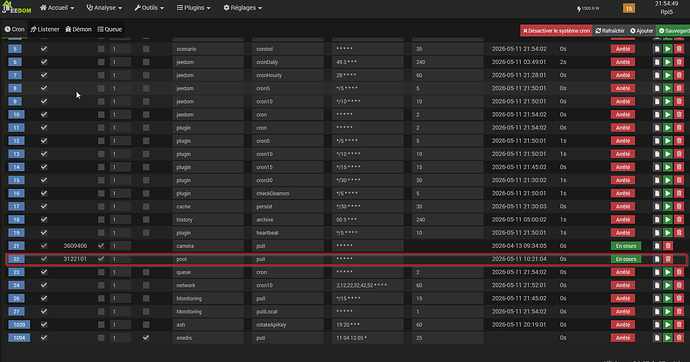Open the Outils dropdown
690x362 pixels.
149,8
